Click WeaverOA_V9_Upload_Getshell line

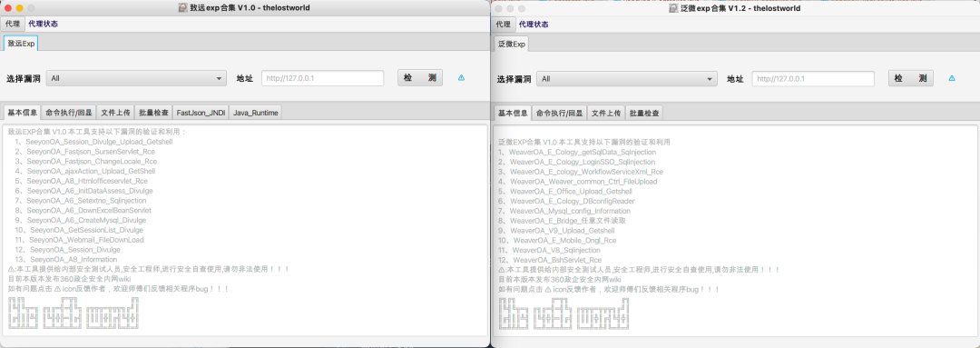coord(556,230)
